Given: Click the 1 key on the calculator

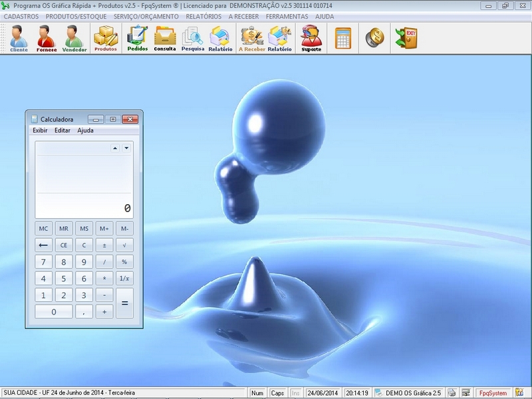Looking at the screenshot, I should point(43,295).
